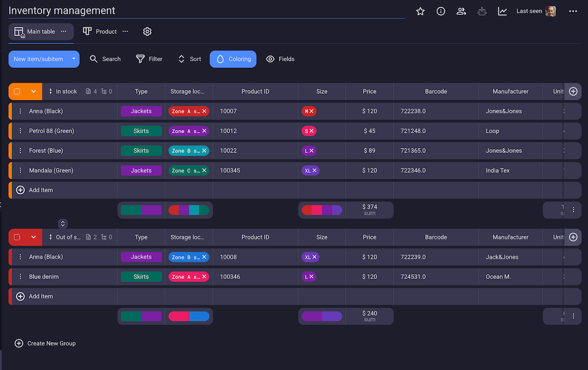This screenshot has width=588, height=370.
Task: Open the Coloring options button
Action: point(233,59)
